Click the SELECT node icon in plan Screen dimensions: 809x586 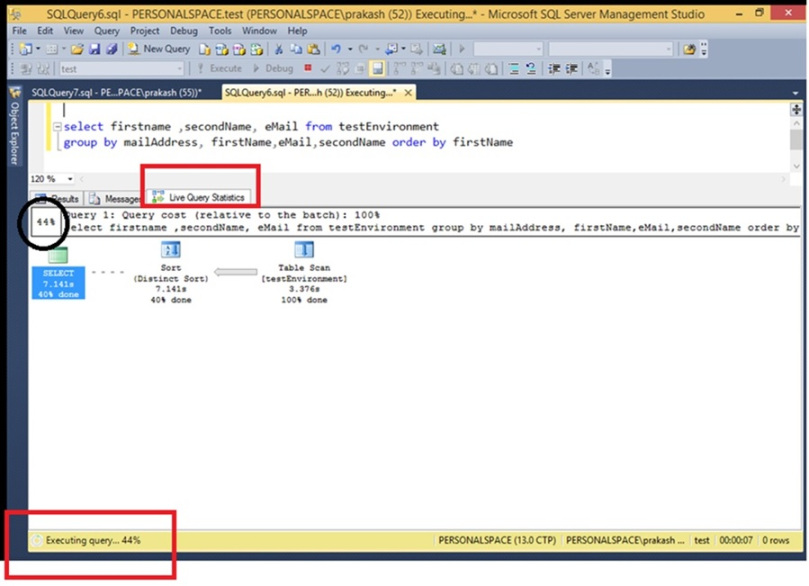(x=57, y=255)
